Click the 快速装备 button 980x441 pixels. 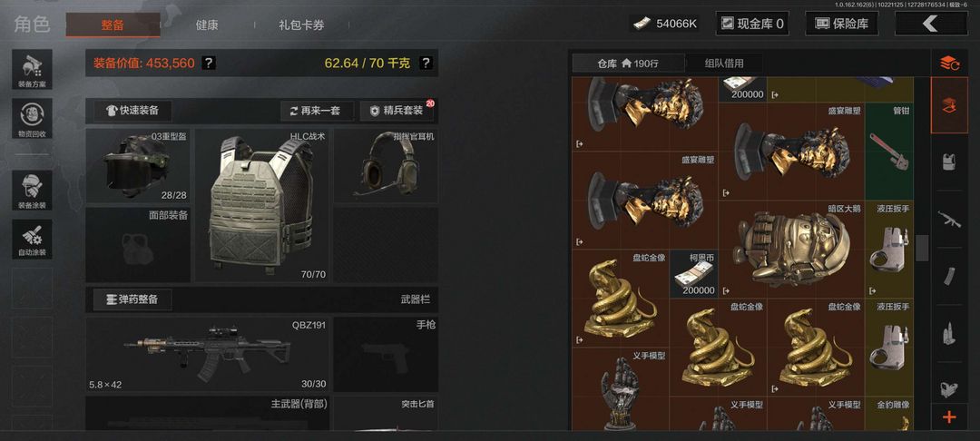[x=132, y=111]
